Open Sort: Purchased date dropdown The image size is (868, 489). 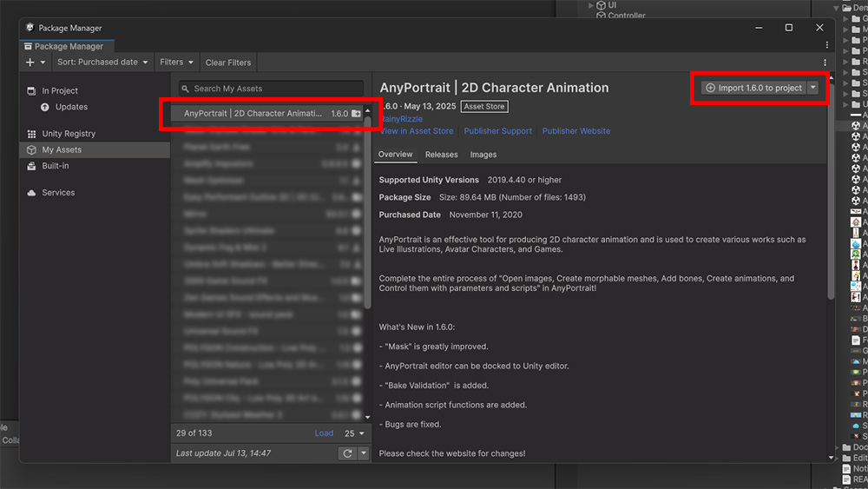pyautogui.click(x=102, y=62)
